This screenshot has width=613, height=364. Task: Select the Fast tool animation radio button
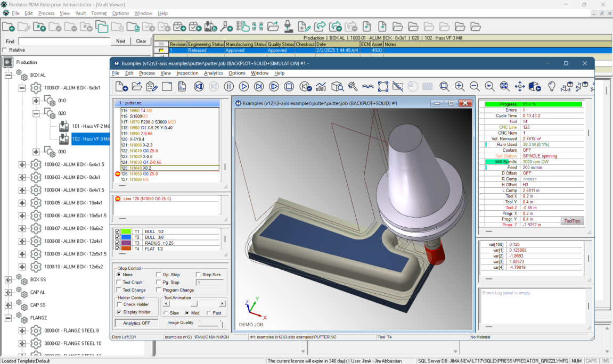(209, 313)
